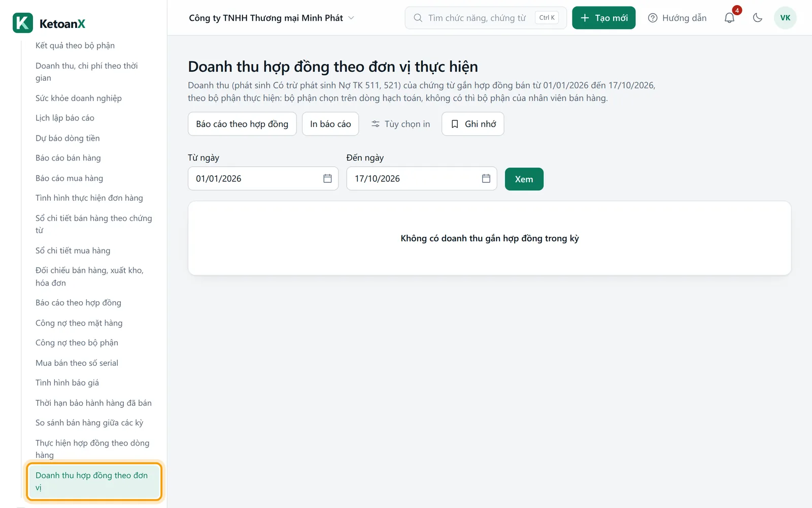Toggle dark mode moon icon
Viewport: 812px width, 508px height.
pyautogui.click(x=758, y=18)
